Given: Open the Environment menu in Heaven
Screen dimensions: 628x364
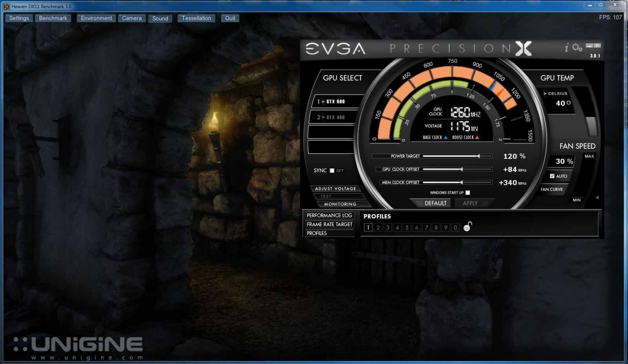Looking at the screenshot, I should pos(96,18).
